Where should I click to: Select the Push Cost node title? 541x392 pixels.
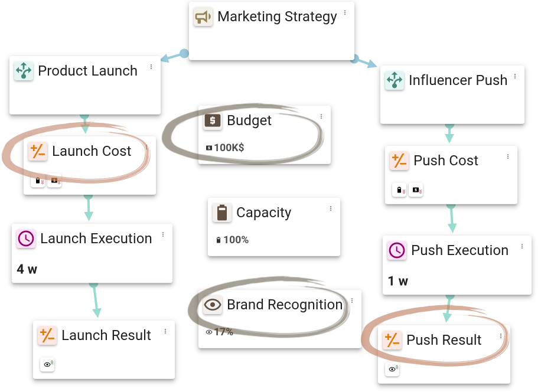(x=446, y=161)
